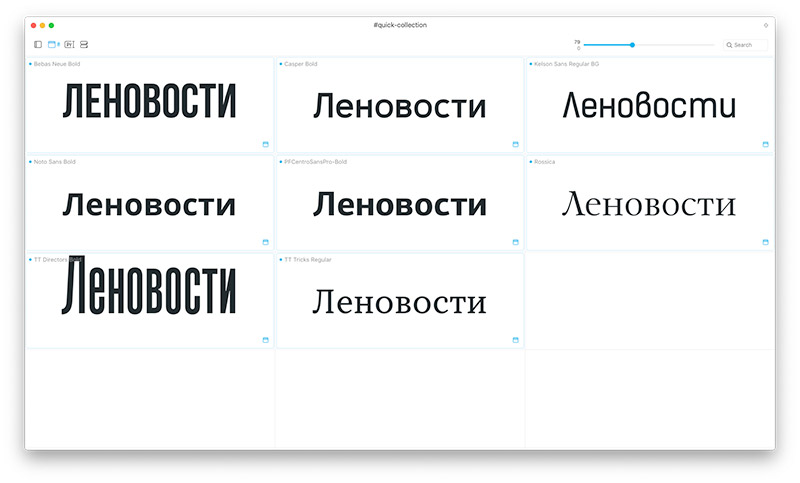The image size is (800, 483).
Task: Toggle quick-collection icon on Casper Bold card
Action: (515, 144)
